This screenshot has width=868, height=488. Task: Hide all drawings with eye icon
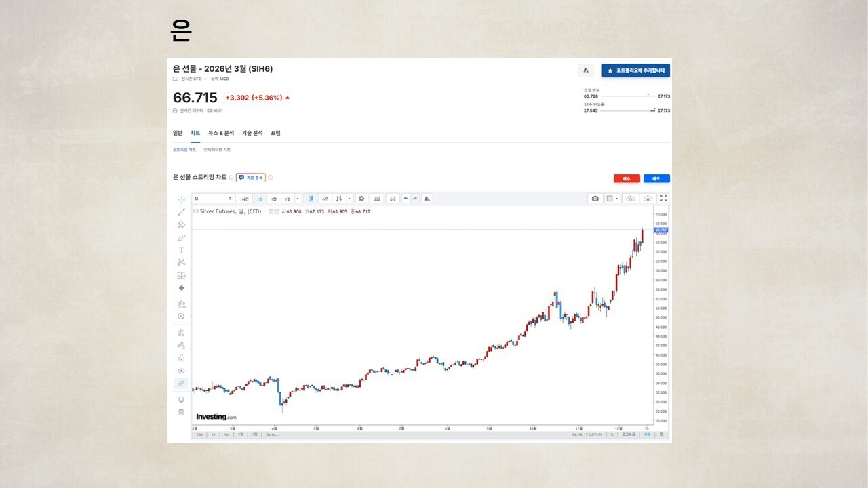(181, 371)
